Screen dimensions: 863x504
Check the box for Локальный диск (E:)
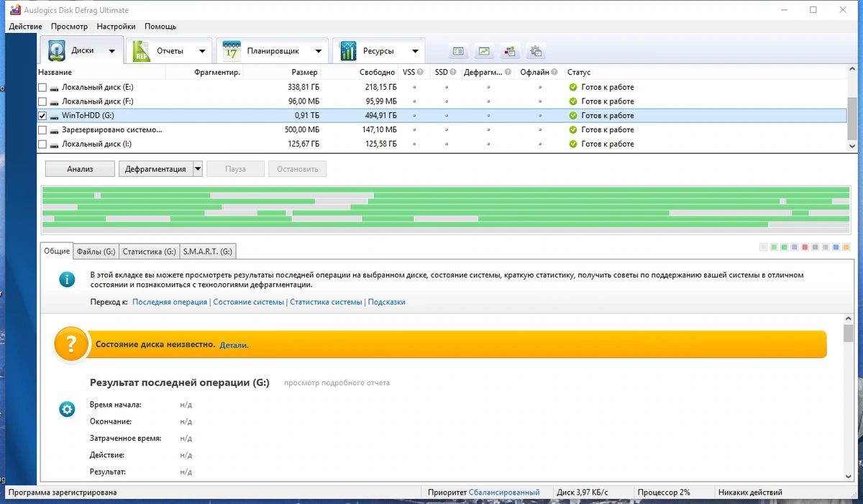(42, 88)
